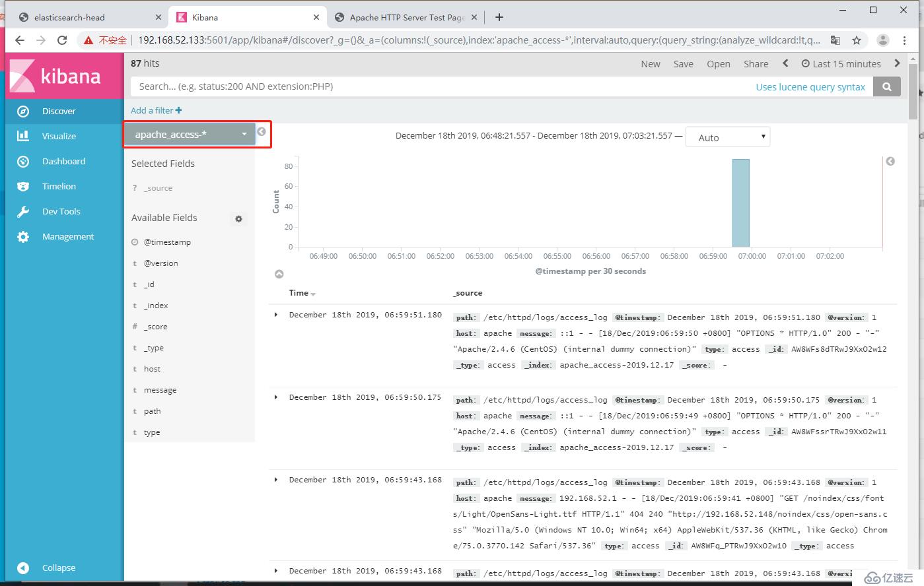The width and height of the screenshot is (924, 586).
Task: Open a new browser tab
Action: pyautogui.click(x=499, y=17)
